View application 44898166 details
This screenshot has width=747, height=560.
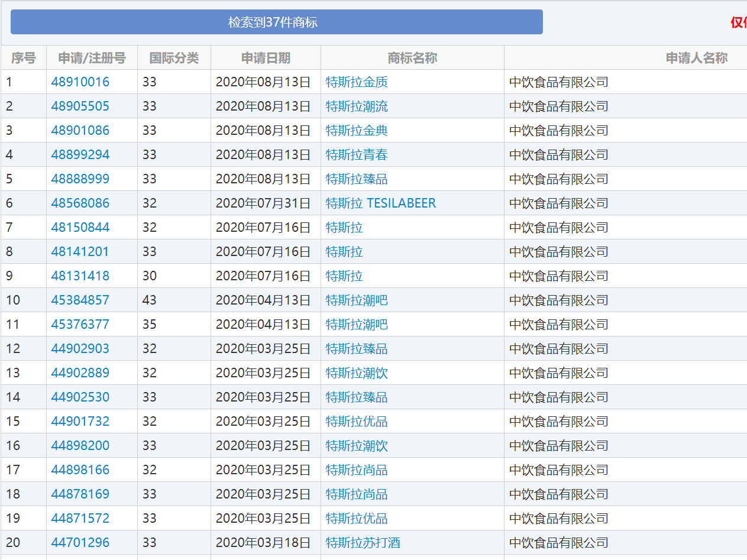click(80, 470)
